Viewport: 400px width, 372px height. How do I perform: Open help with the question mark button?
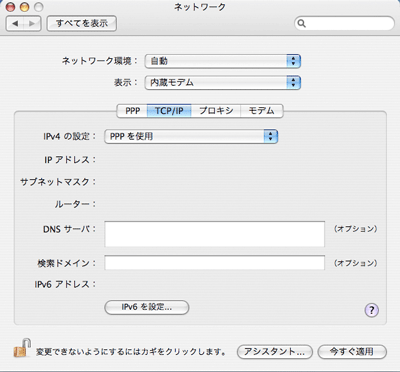(371, 310)
